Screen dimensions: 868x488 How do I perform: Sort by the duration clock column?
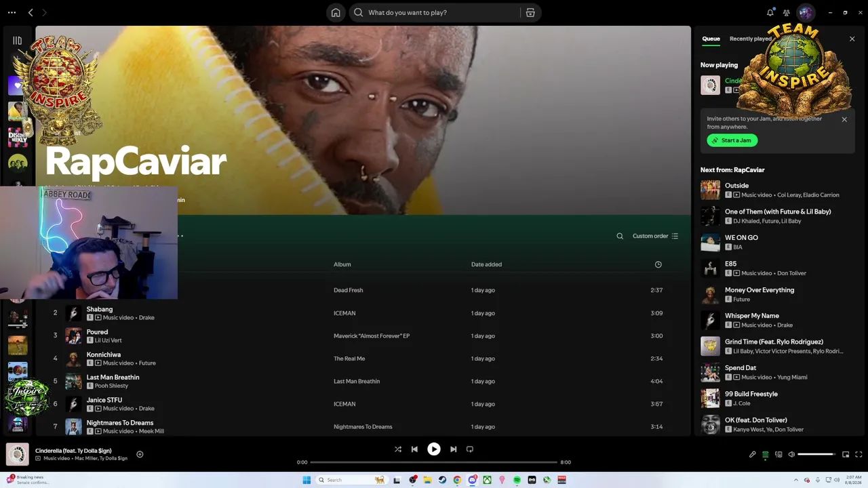[658, 264]
